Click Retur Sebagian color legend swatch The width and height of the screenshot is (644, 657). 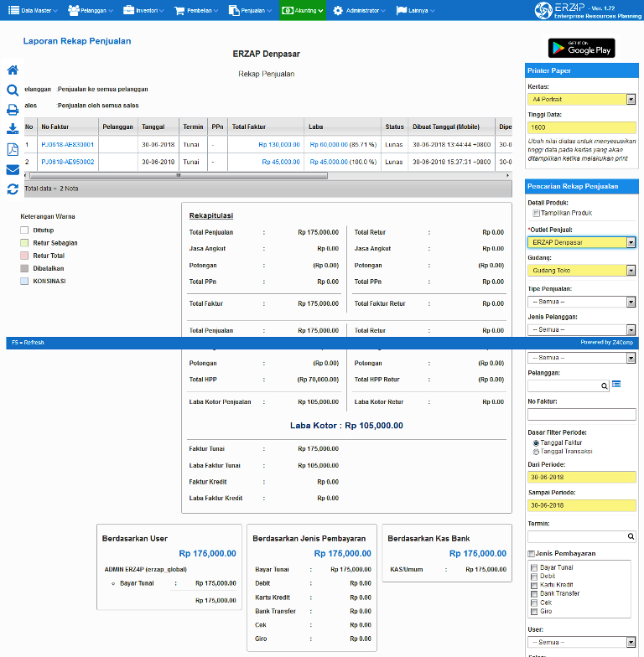(x=24, y=243)
